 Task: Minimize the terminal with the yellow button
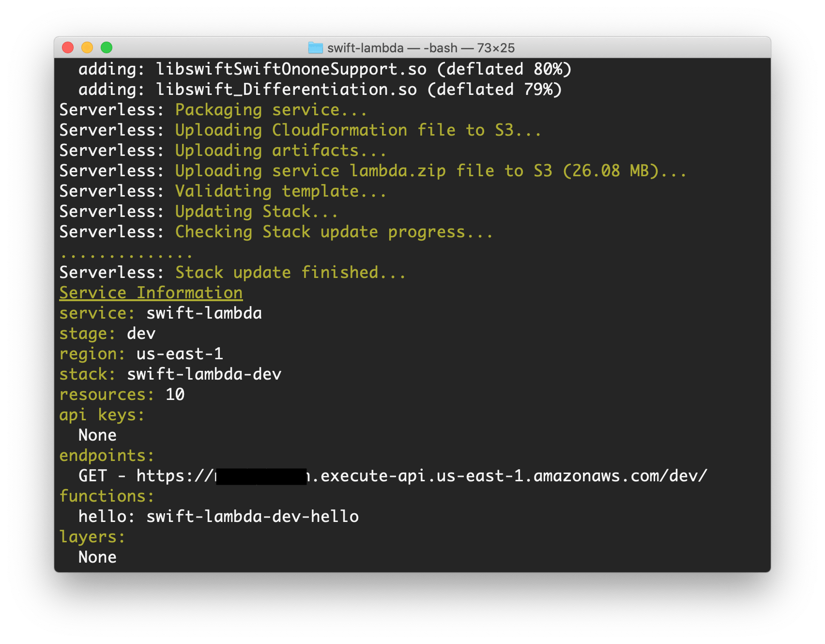pos(87,47)
